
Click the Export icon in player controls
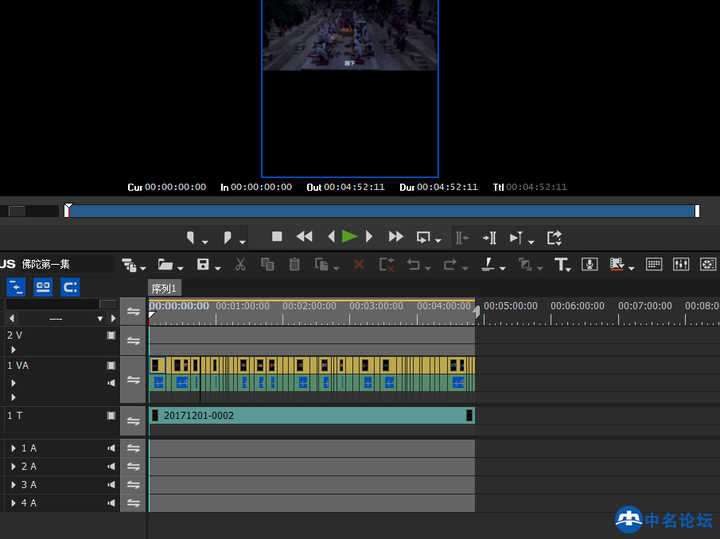point(555,237)
